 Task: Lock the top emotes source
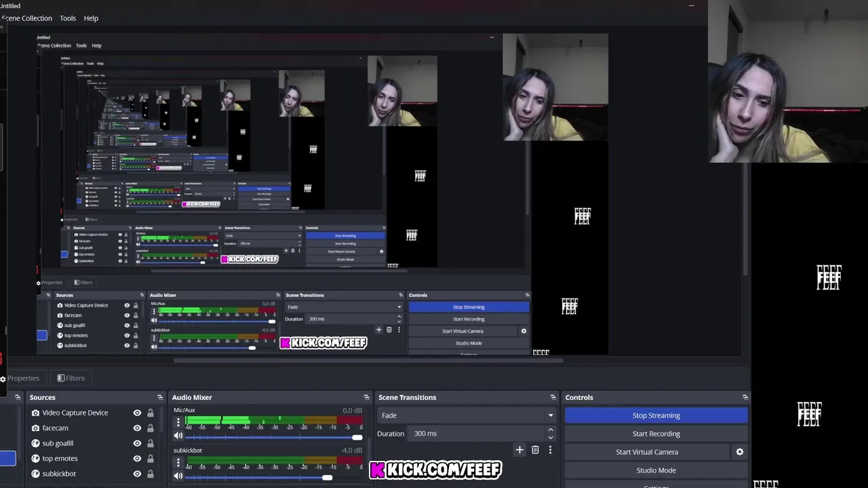tap(151, 458)
